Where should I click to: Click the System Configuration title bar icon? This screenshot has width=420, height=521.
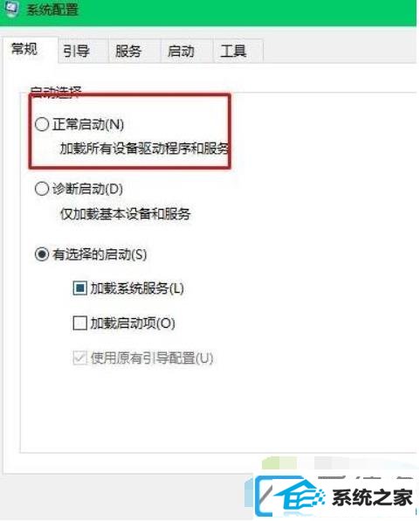tap(12, 8)
